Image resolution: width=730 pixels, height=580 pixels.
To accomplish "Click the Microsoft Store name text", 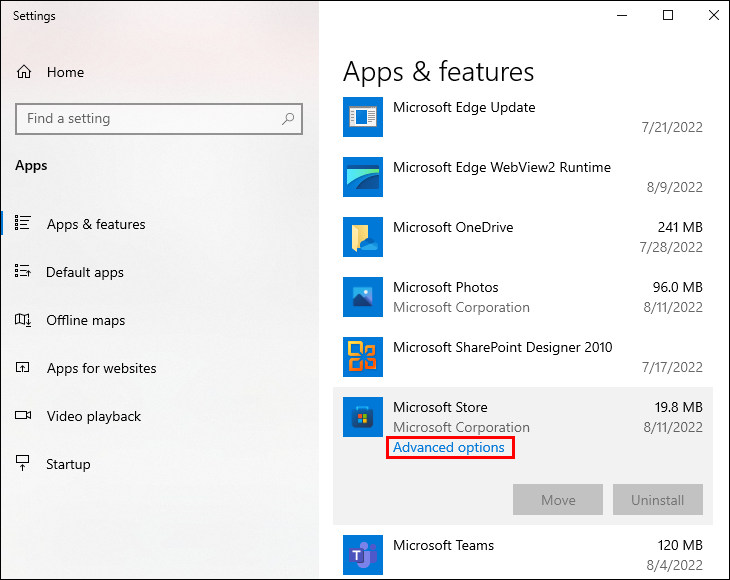I will point(440,407).
